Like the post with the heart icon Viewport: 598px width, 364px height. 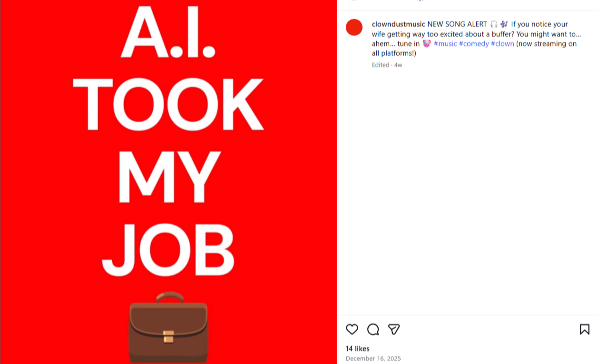(352, 329)
